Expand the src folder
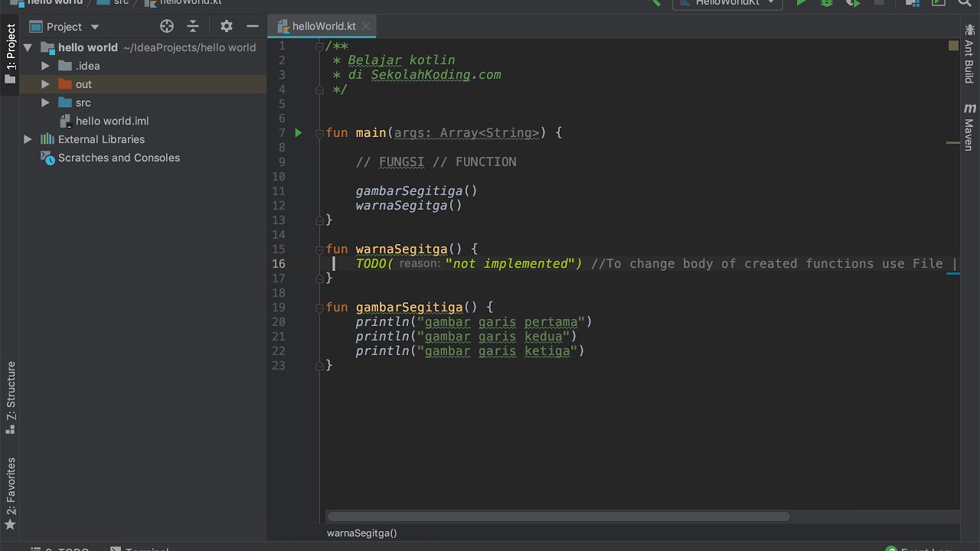The height and width of the screenshot is (551, 980). pos(45,103)
